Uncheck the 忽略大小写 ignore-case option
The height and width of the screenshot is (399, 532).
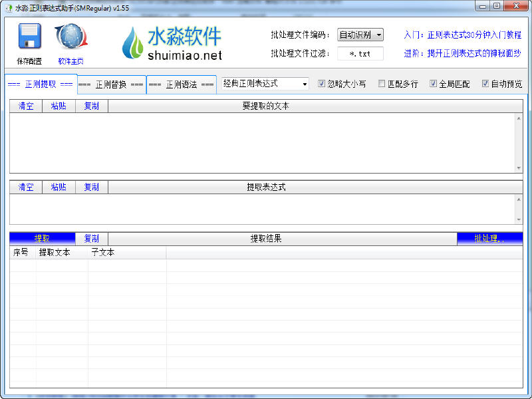[322, 83]
